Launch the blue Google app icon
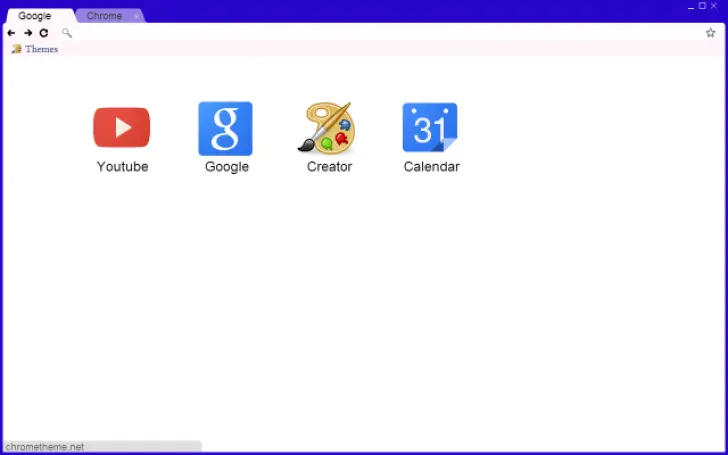The height and width of the screenshot is (455, 728). tap(225, 128)
